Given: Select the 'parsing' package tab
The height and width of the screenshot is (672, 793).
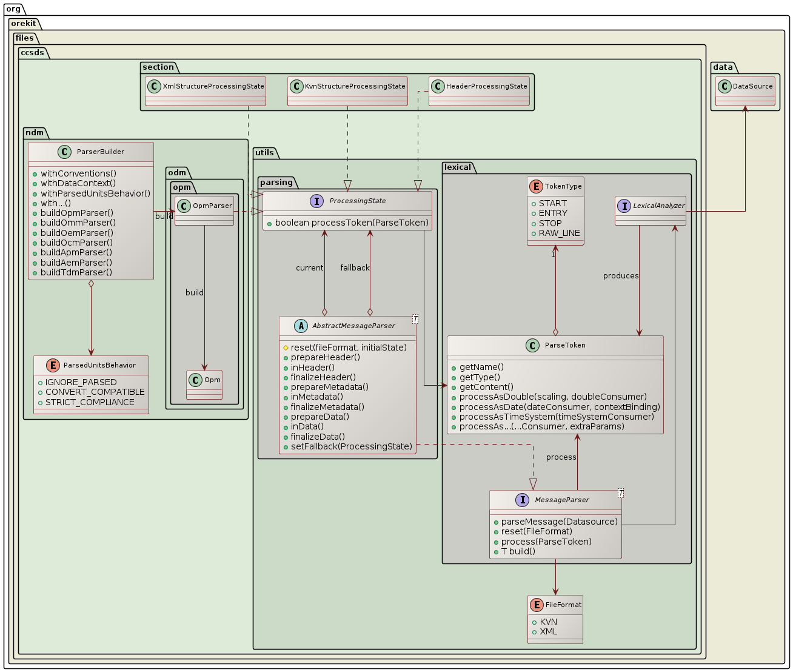Looking at the screenshot, I should [276, 182].
